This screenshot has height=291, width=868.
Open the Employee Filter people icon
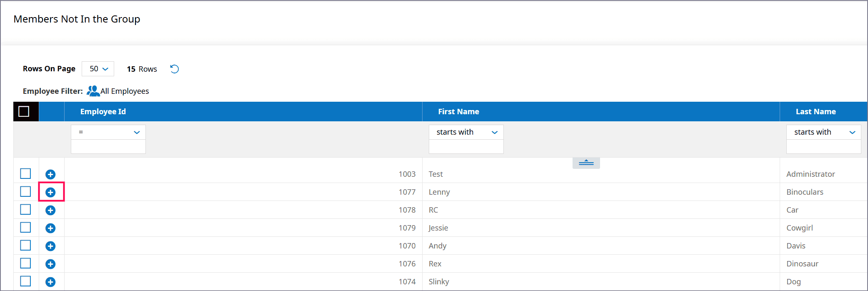click(93, 91)
